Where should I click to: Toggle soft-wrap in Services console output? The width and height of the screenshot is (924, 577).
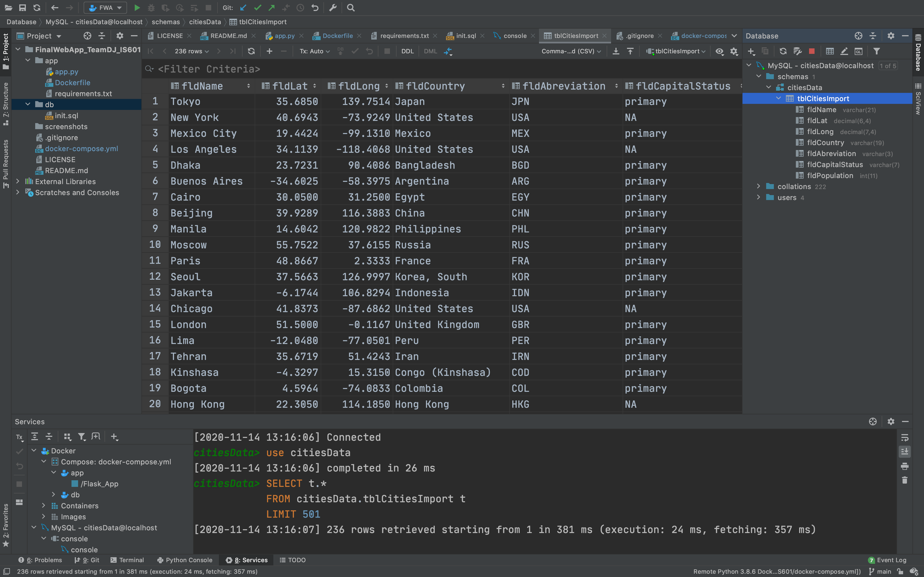tap(904, 438)
